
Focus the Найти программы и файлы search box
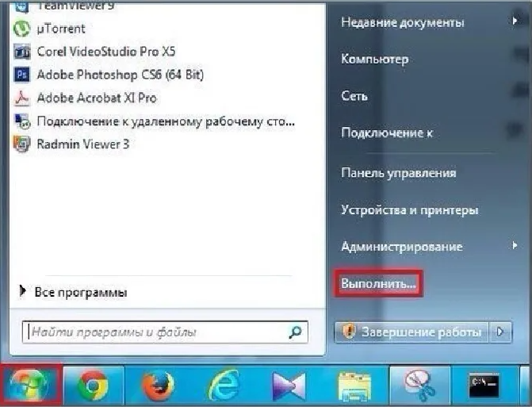[x=165, y=332]
